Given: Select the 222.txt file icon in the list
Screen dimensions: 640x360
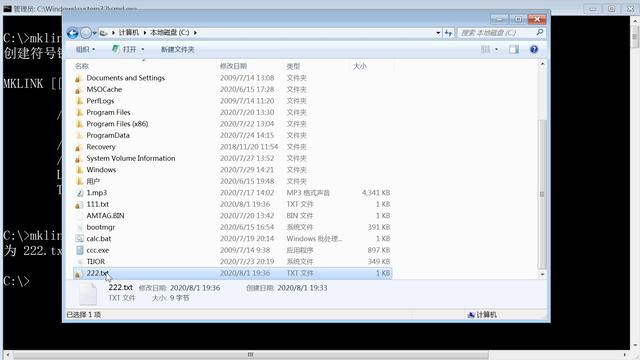Looking at the screenshot, I should [79, 273].
